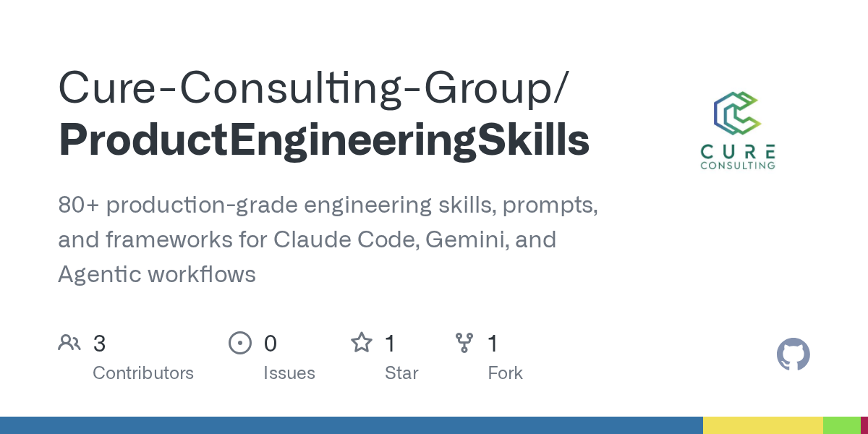Click the repository description paragraph
This screenshot has height=434, width=868.
pos(328,239)
